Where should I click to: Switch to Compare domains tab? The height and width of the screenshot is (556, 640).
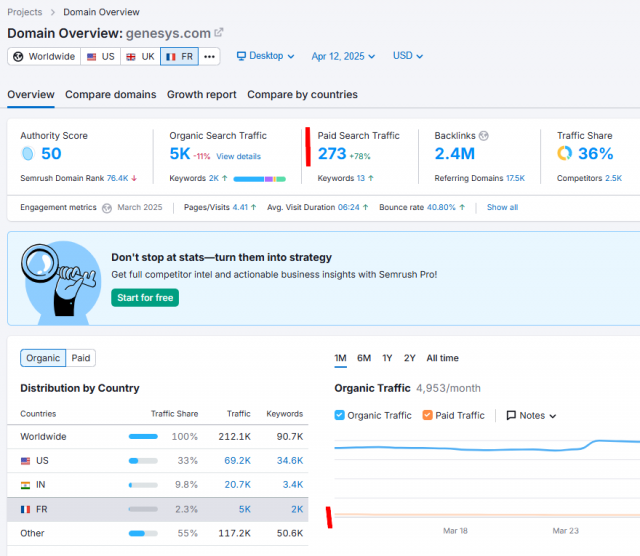[x=111, y=95]
